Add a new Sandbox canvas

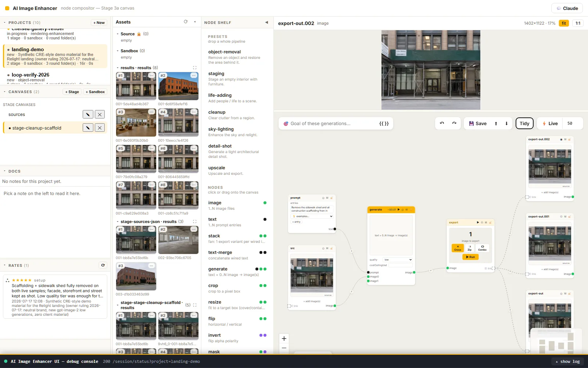pos(95,92)
